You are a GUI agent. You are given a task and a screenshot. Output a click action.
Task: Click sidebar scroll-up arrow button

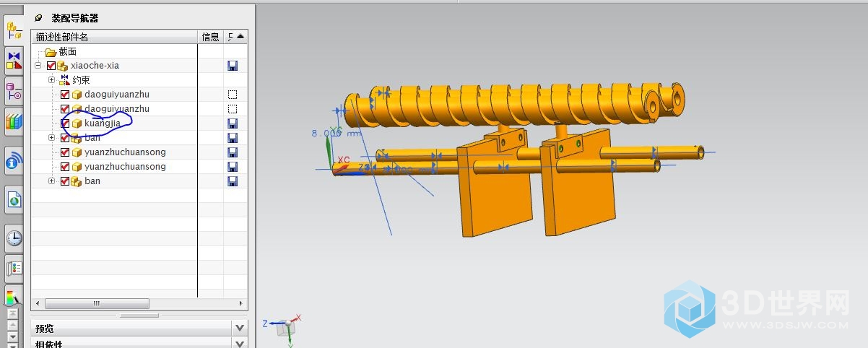click(12, 324)
